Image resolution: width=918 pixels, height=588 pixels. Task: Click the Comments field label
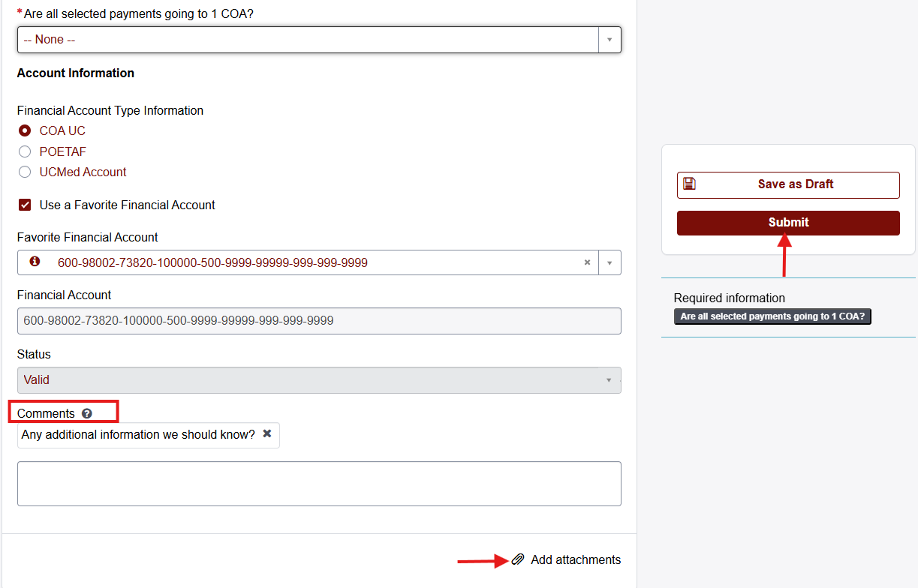(46, 414)
